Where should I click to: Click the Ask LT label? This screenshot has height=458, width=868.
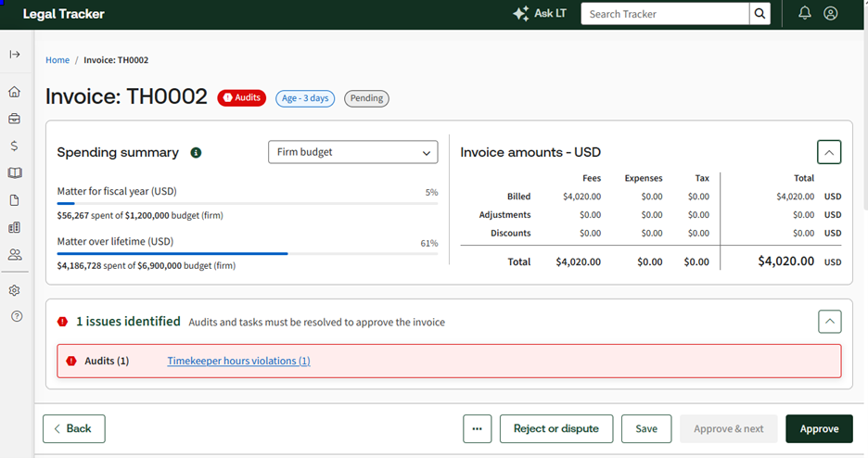[x=550, y=13]
